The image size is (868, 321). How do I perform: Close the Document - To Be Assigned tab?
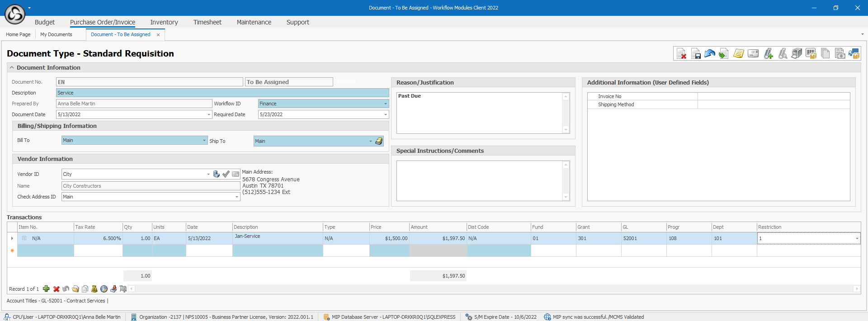pyautogui.click(x=158, y=35)
